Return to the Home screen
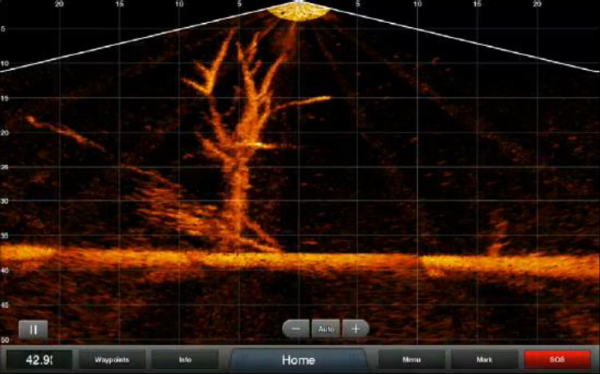This screenshot has height=374, width=600. tap(298, 360)
